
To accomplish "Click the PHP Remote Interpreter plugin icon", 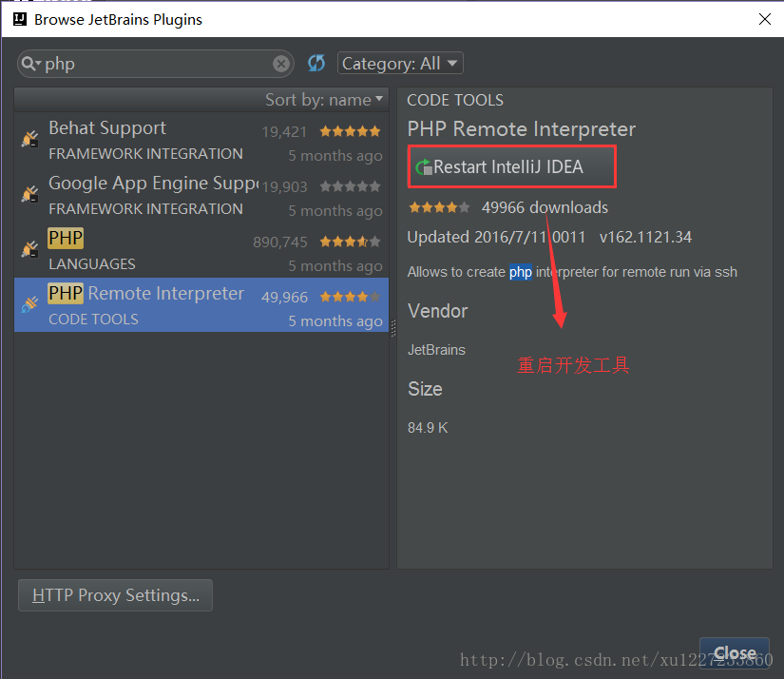I will tap(30, 303).
